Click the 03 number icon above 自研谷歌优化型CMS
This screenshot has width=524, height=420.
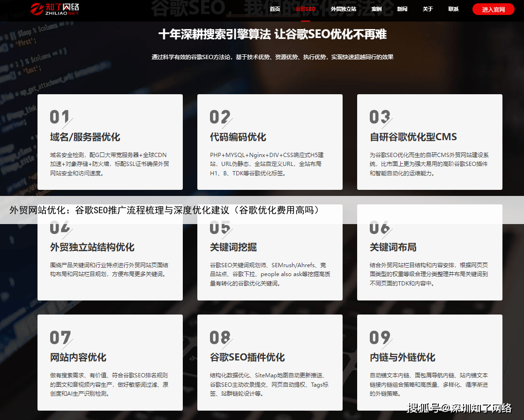tap(380, 117)
